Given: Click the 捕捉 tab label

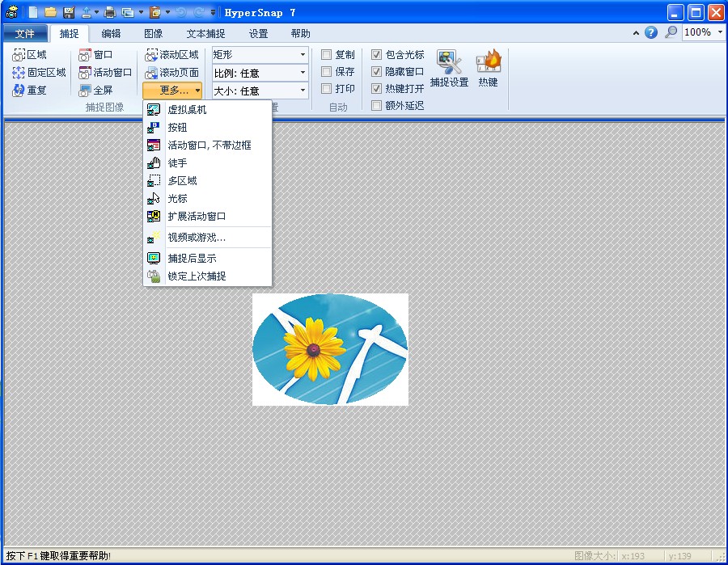Looking at the screenshot, I should click(70, 33).
